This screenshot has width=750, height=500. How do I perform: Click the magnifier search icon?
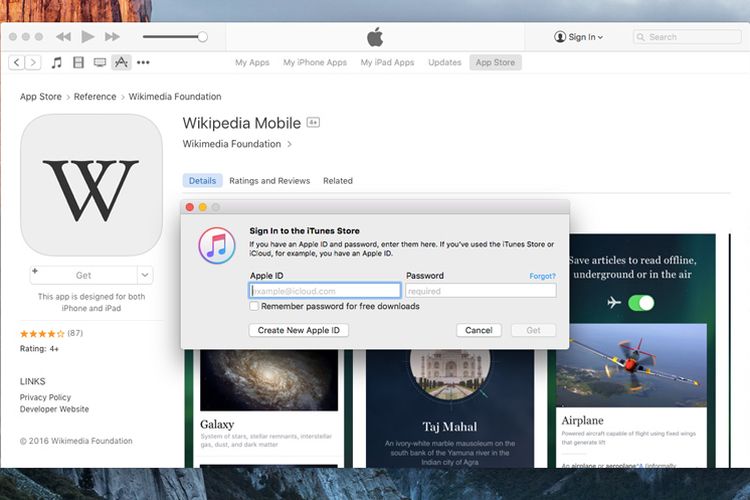640,37
